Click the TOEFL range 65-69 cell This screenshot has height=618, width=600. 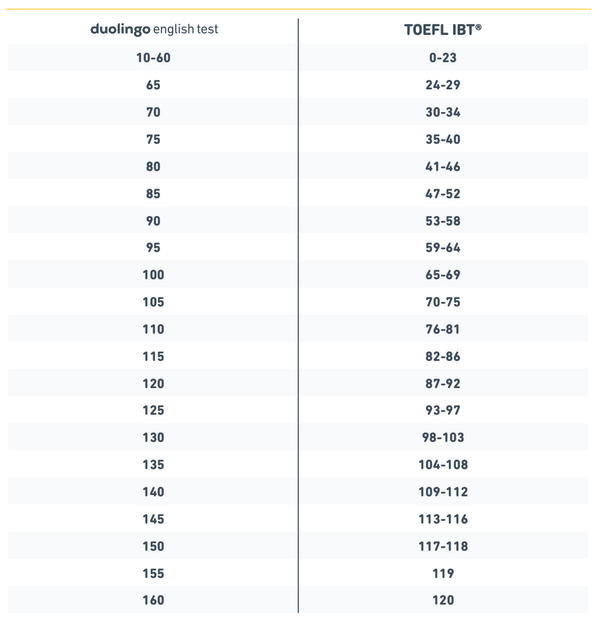(442, 274)
